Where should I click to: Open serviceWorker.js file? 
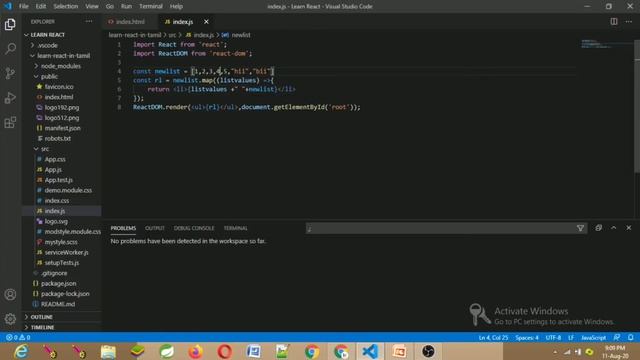(x=66, y=252)
